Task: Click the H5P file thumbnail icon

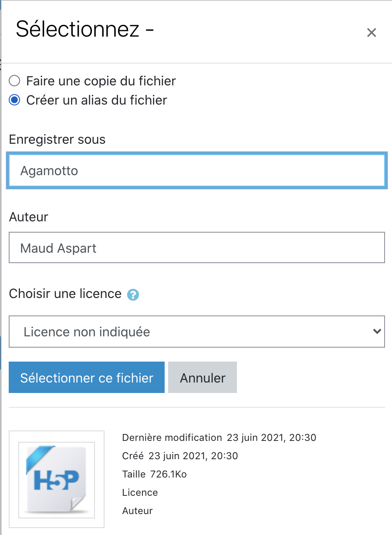Action: tap(57, 478)
